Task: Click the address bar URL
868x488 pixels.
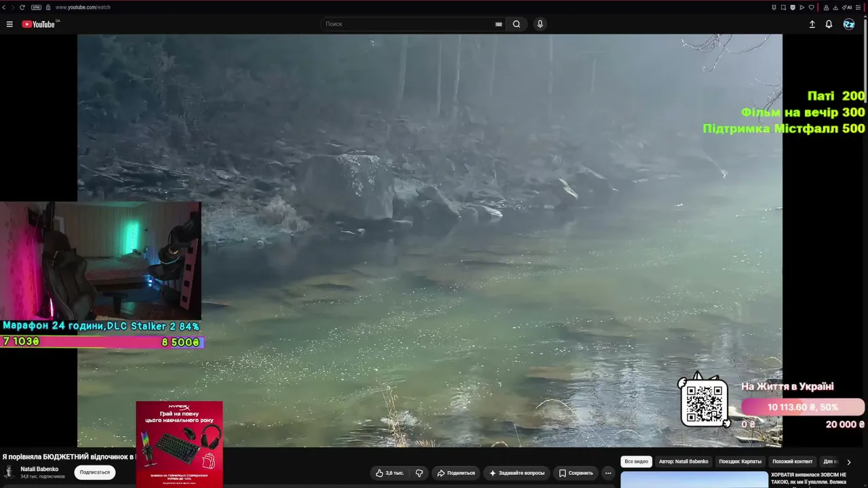Action: point(83,7)
